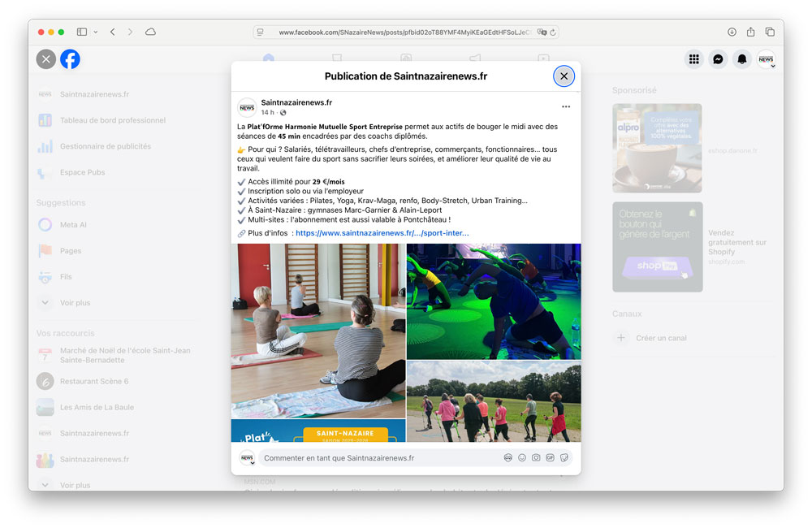Open the post options ellipsis menu
Image resolution: width=812 pixels, height=528 pixels.
(x=566, y=106)
